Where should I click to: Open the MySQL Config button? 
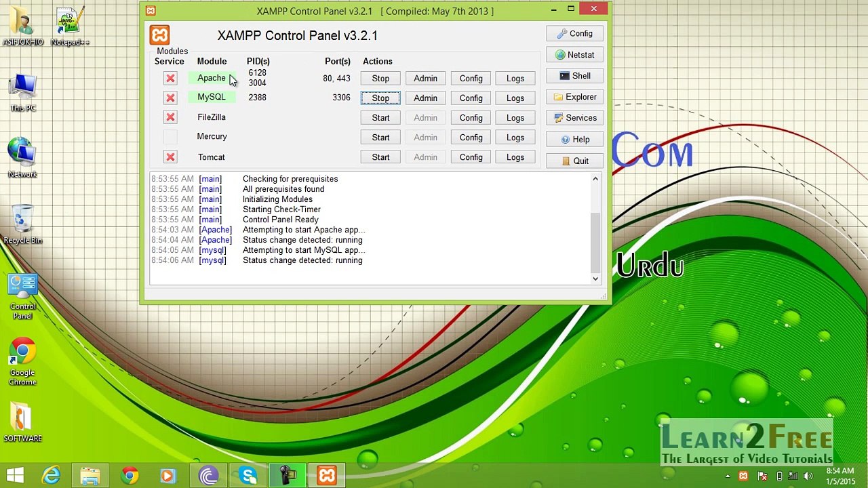pyautogui.click(x=471, y=98)
